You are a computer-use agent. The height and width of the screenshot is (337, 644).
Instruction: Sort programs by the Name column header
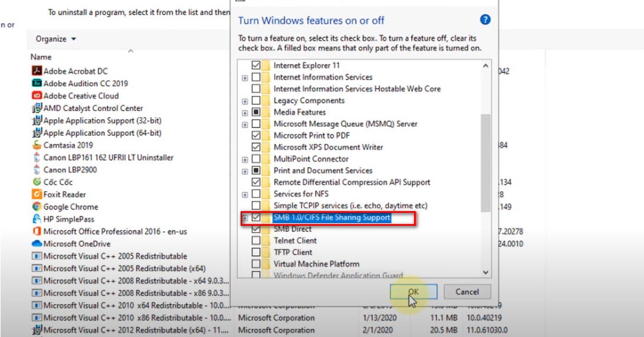coord(41,57)
